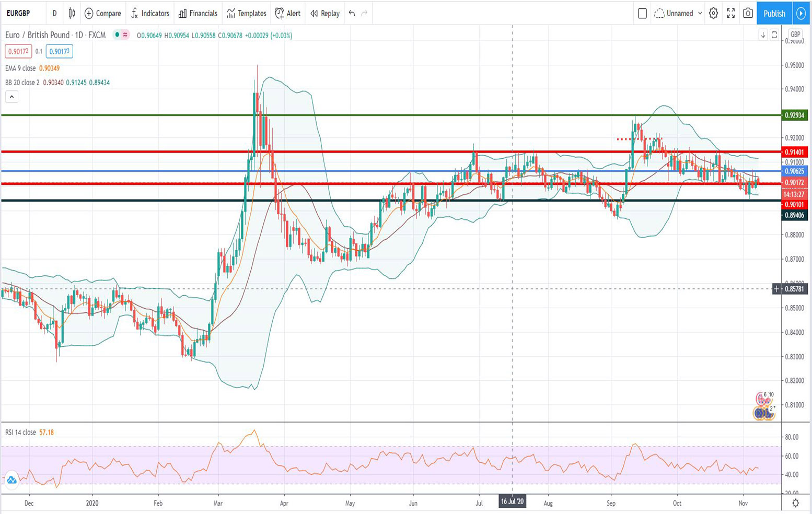Toggle the green dot on the FXCM series
This screenshot has width=812, height=514.
tap(118, 35)
